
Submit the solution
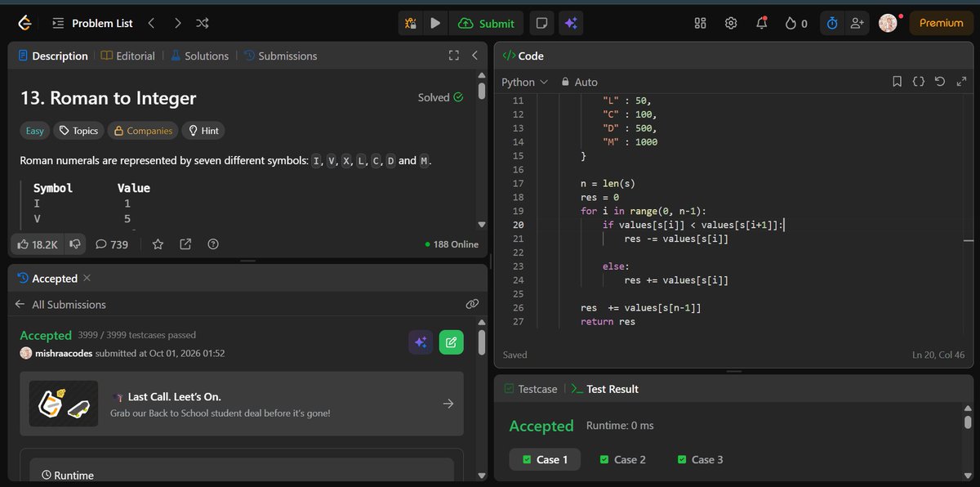pyautogui.click(x=487, y=24)
